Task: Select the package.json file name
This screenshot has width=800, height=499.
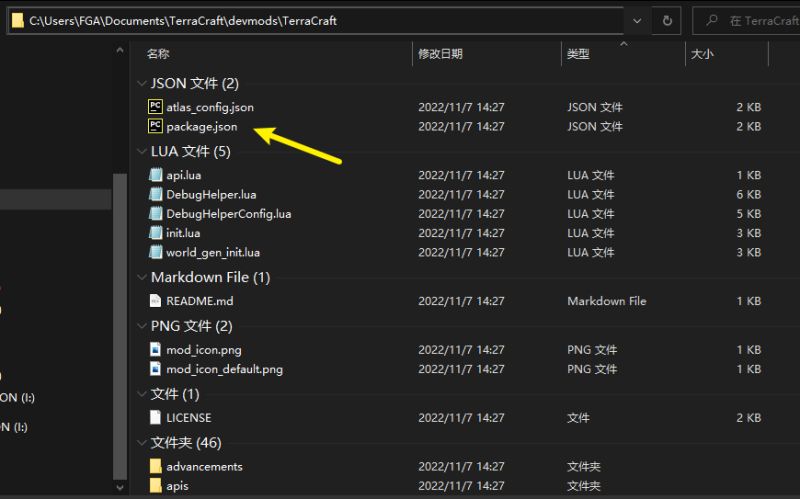Action: (202, 127)
